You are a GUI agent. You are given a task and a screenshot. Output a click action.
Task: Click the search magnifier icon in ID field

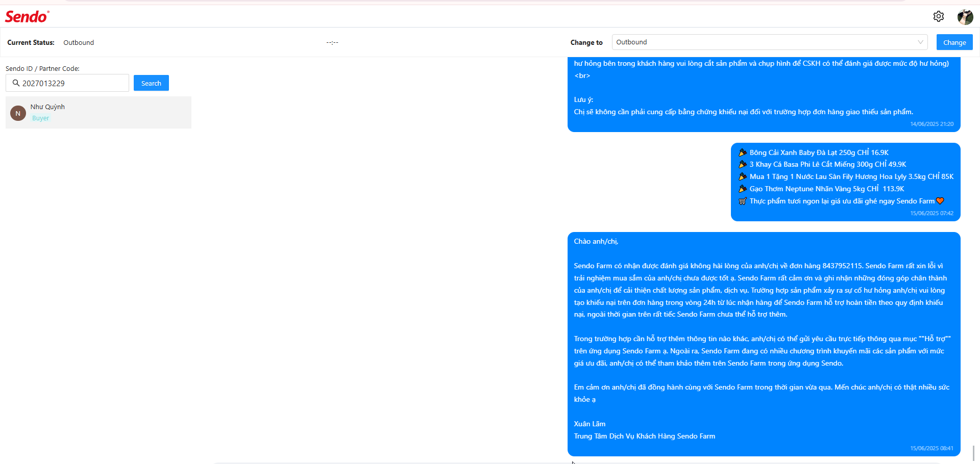click(x=16, y=83)
